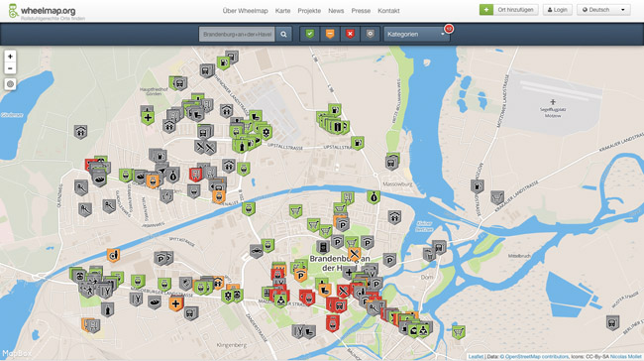
Task: Click the search magnifier button
Action: pyautogui.click(x=283, y=34)
